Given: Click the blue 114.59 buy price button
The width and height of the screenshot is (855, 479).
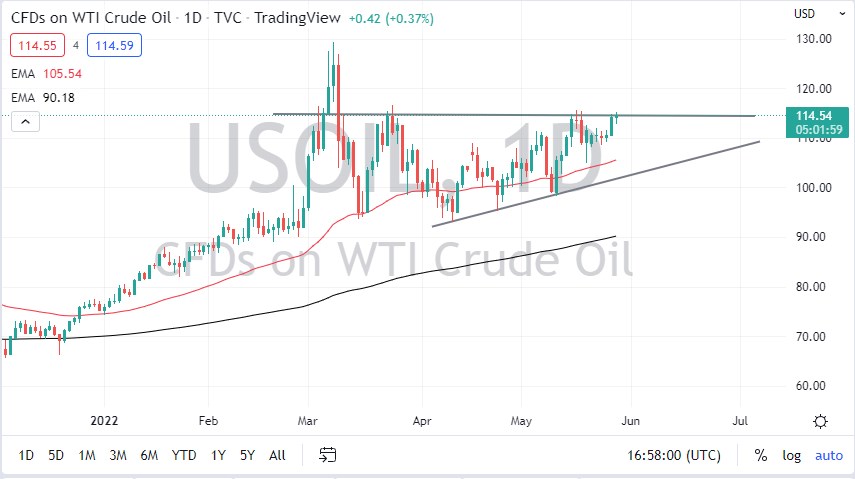Looking at the screenshot, I should 114,45.
